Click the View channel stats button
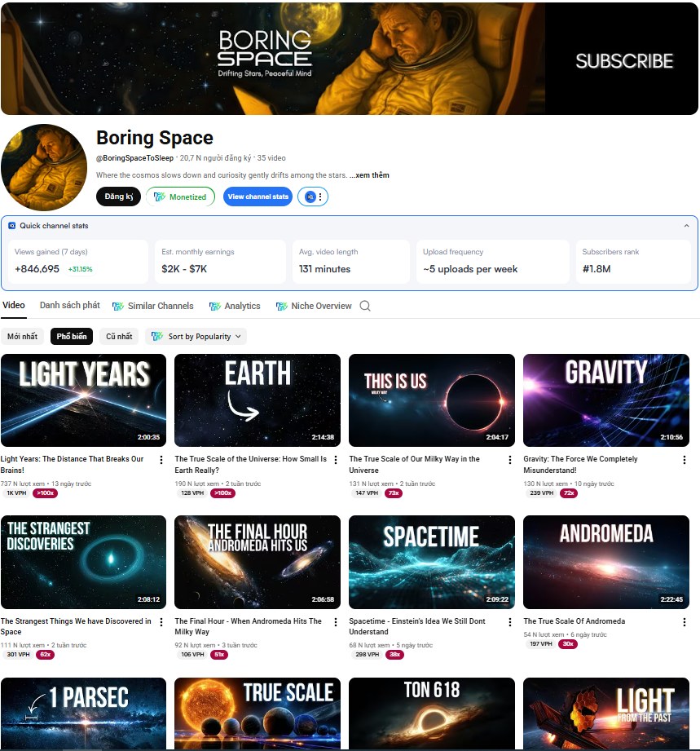The width and height of the screenshot is (700, 751). tap(258, 197)
